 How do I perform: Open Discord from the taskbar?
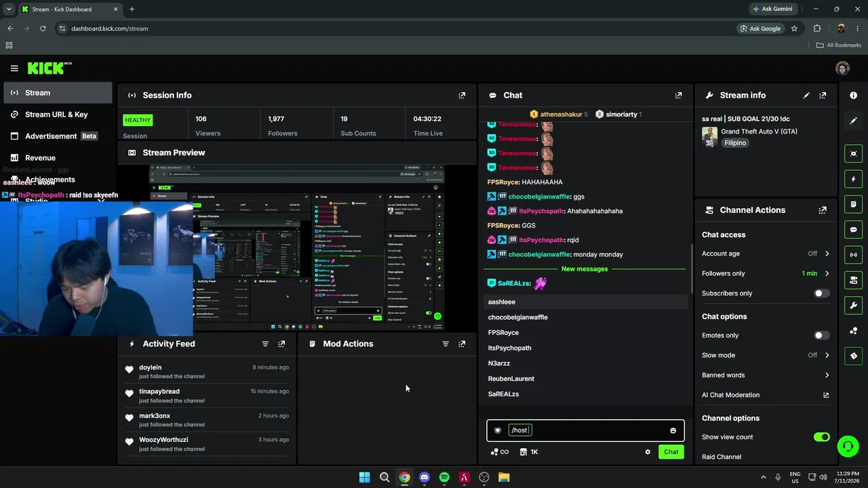425,477
